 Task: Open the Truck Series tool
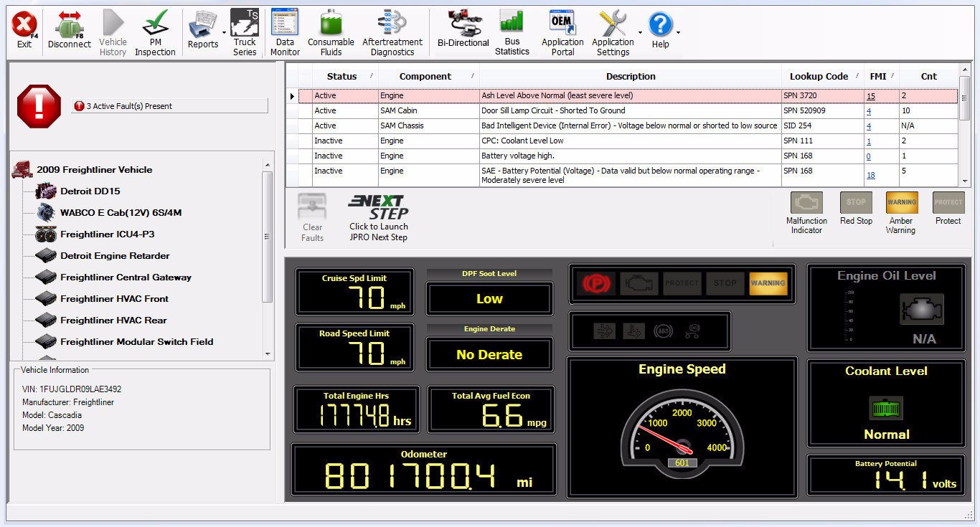click(245, 29)
